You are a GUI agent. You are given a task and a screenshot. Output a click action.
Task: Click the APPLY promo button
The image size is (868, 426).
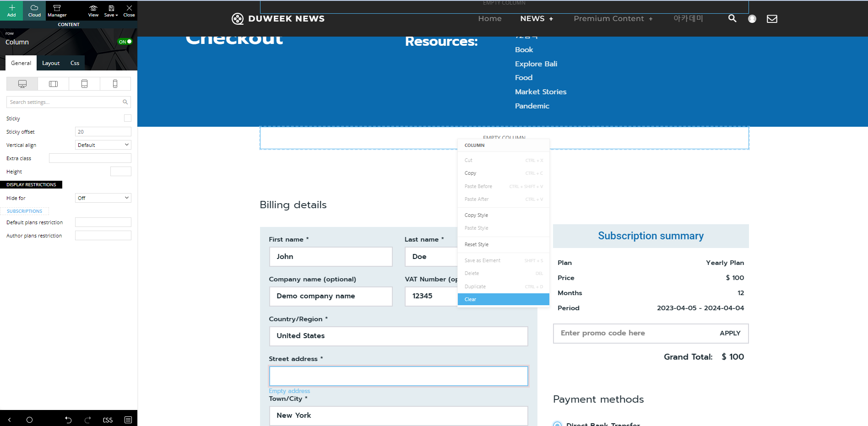click(x=730, y=333)
